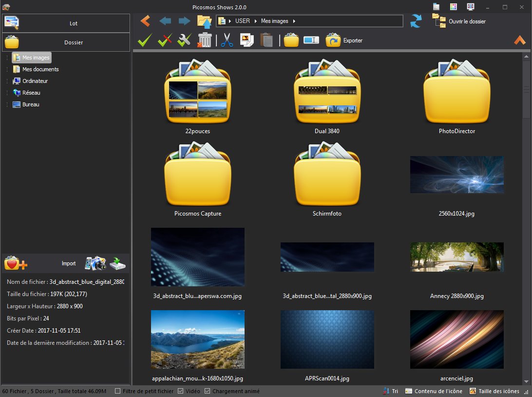
Task: Select Mes documents in folder tree
Action: [36, 69]
